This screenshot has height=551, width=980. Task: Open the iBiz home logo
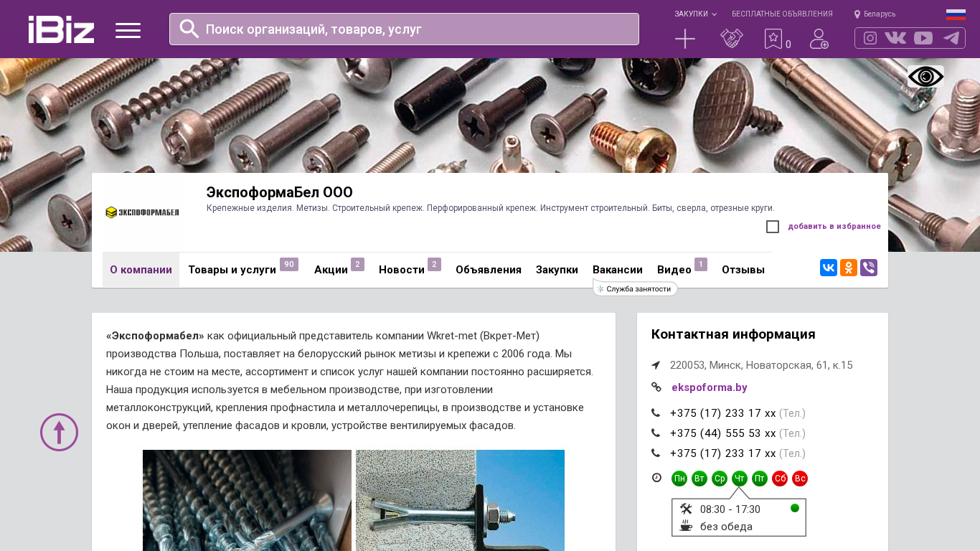(61, 29)
